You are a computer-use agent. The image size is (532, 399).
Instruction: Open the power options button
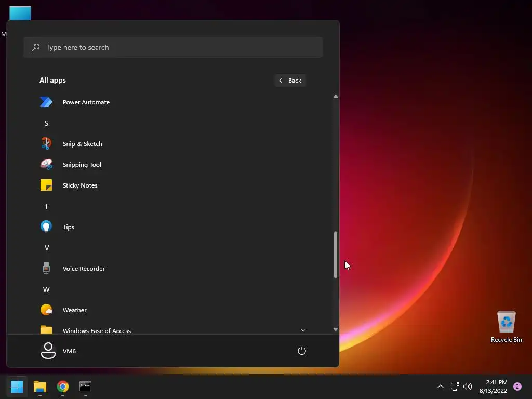pyautogui.click(x=302, y=351)
